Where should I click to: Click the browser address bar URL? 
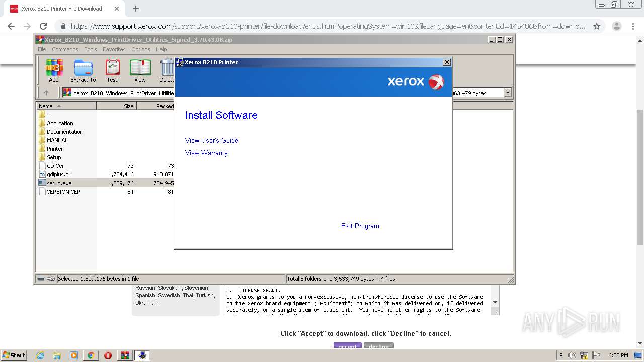328,26
